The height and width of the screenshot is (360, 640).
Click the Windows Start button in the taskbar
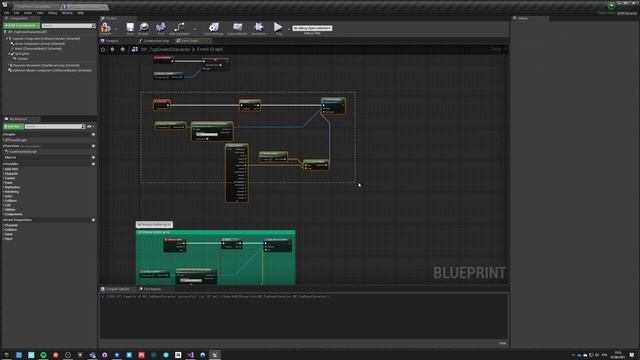[6, 355]
